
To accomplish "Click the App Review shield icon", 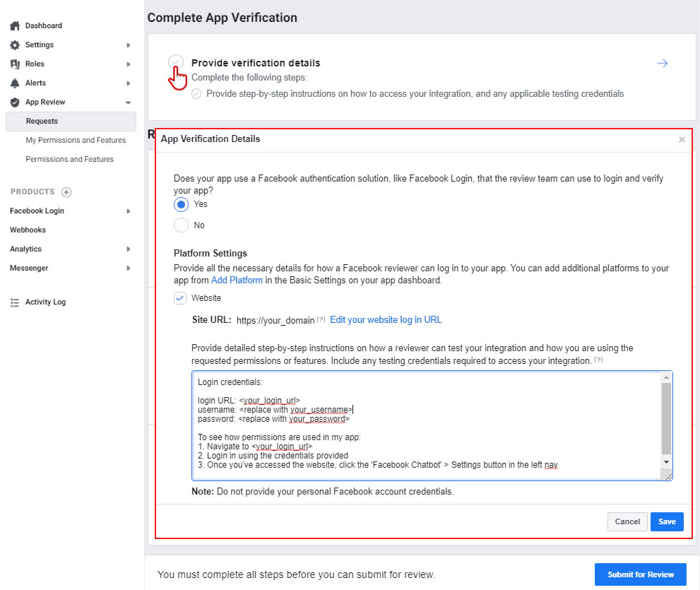I will 15,102.
